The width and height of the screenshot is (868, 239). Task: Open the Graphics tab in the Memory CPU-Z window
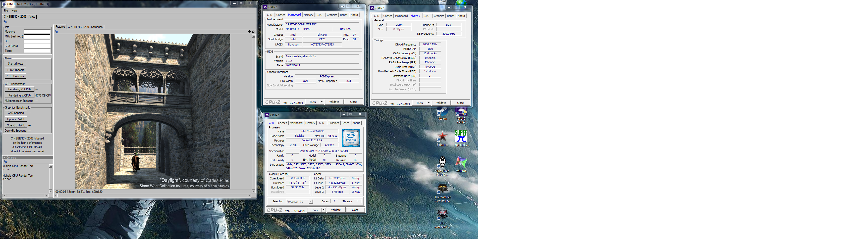pos(439,16)
